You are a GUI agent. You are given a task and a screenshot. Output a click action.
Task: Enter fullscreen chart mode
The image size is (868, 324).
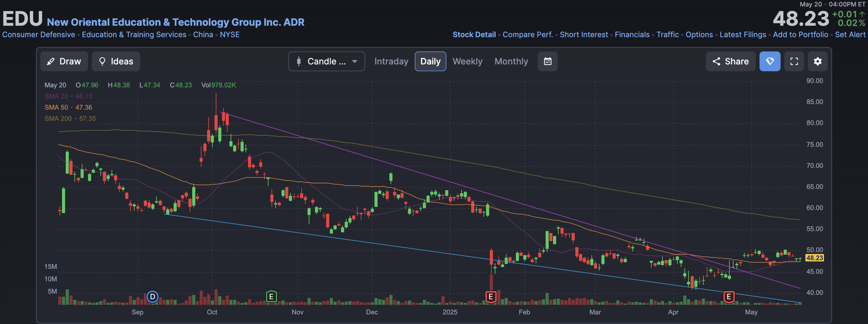coord(794,61)
